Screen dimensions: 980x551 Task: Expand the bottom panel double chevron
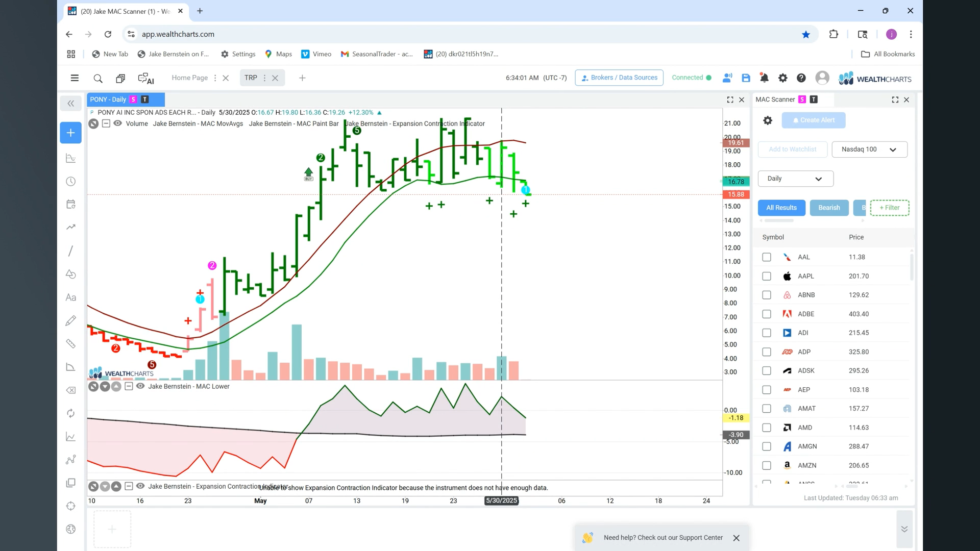pos(904,529)
